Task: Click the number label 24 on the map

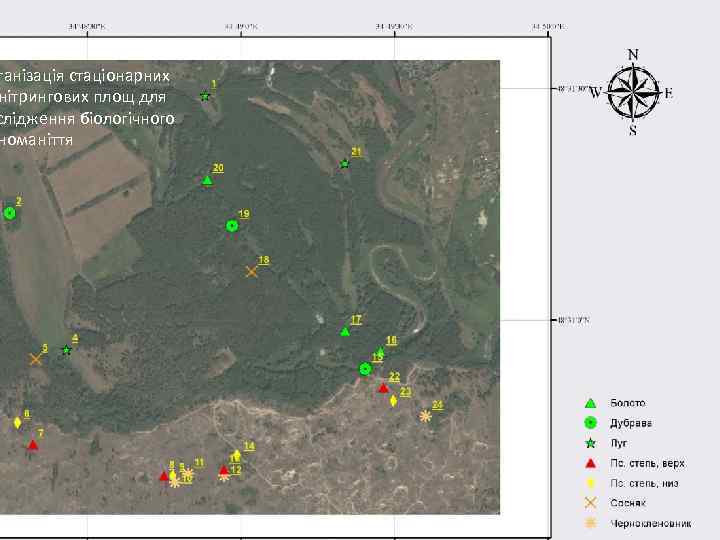Action: [438, 405]
